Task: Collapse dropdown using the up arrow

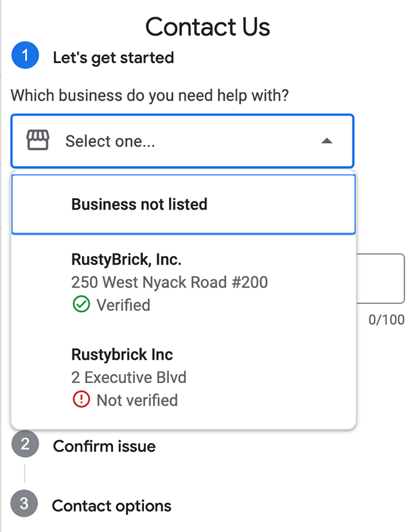Action: (x=327, y=141)
